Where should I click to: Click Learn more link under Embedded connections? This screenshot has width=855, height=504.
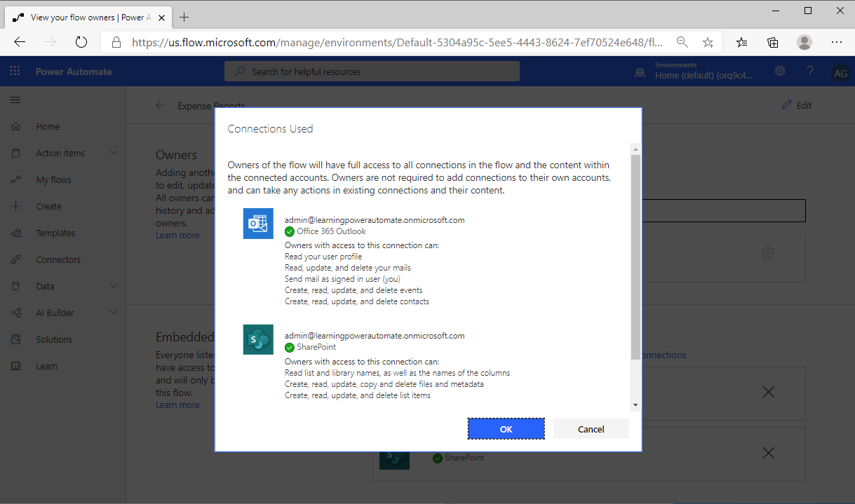point(177,405)
